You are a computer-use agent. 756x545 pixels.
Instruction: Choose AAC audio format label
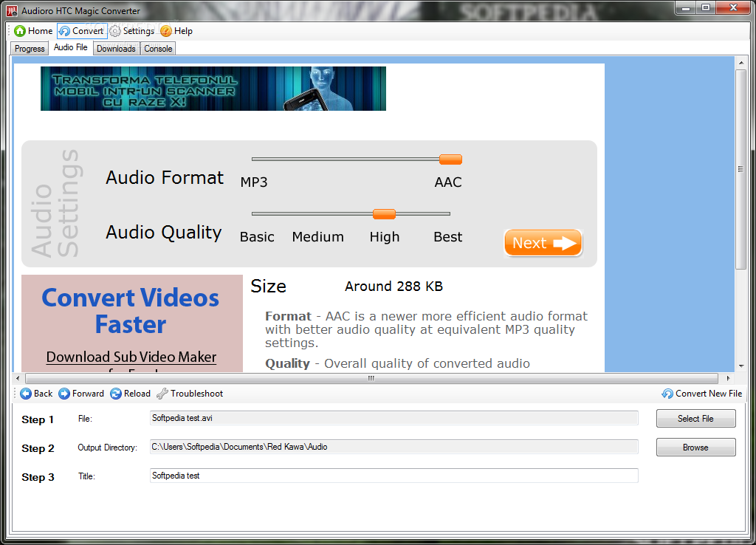point(448,182)
